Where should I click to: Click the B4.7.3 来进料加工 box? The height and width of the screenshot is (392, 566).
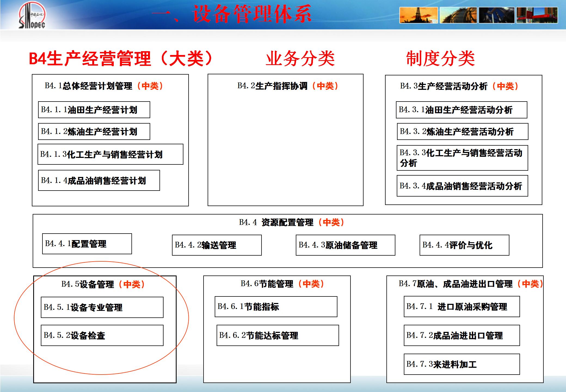(462, 364)
